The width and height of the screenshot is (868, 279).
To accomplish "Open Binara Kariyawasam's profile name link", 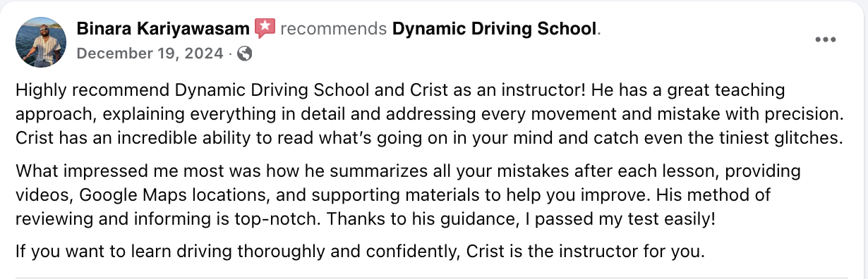I will pyautogui.click(x=162, y=30).
